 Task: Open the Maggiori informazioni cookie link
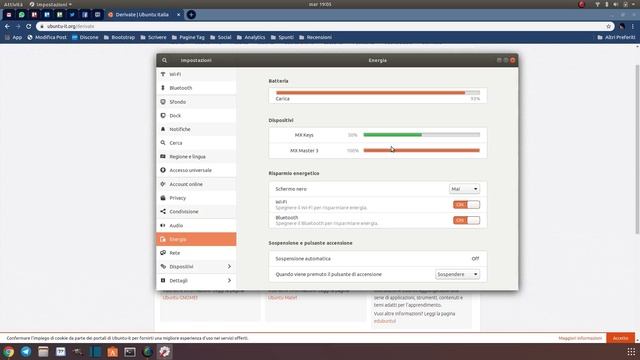click(580, 338)
